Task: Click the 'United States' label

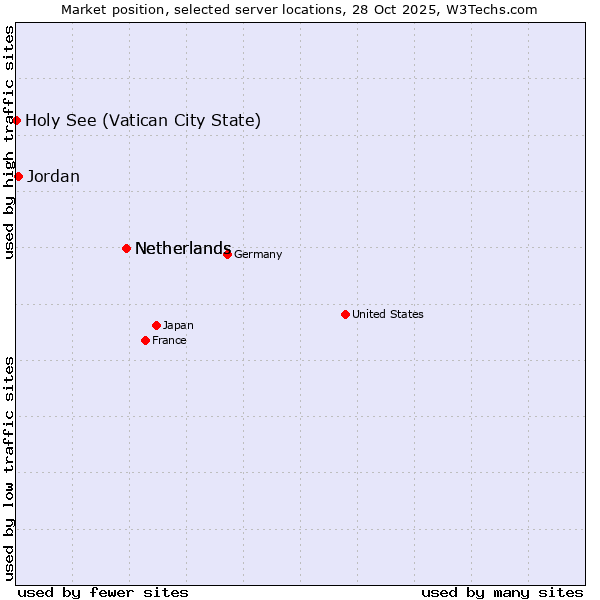Action: click(388, 314)
